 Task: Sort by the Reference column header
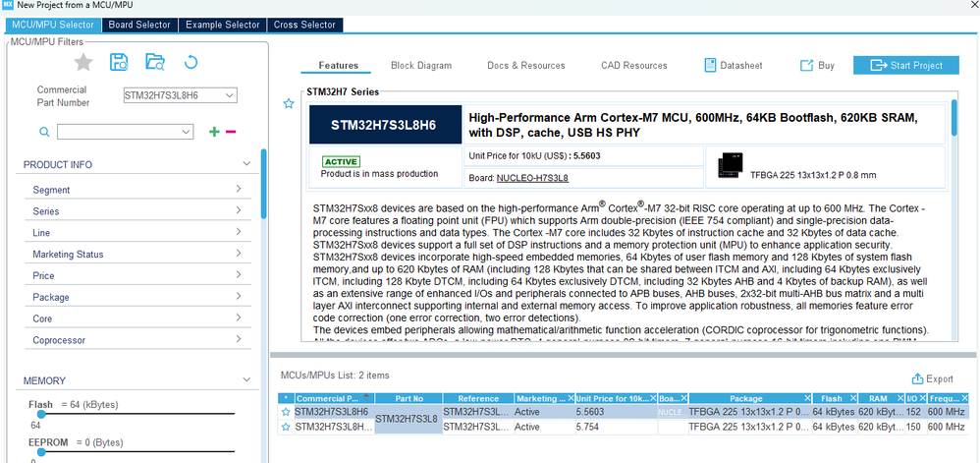pyautogui.click(x=478, y=398)
